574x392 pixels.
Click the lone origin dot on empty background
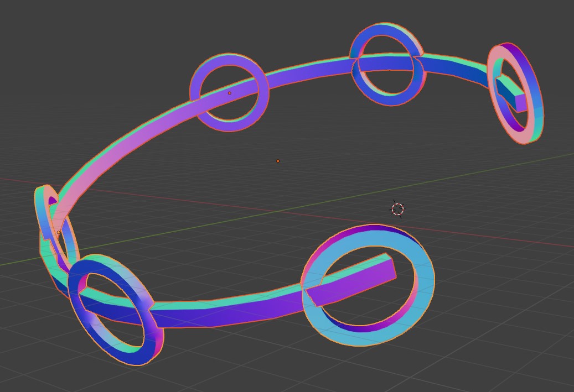point(278,161)
